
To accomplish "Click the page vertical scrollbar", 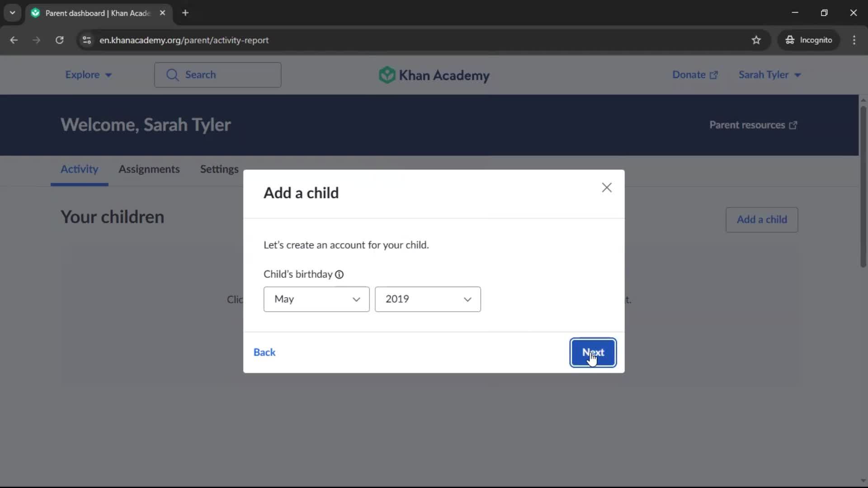I will [x=863, y=187].
